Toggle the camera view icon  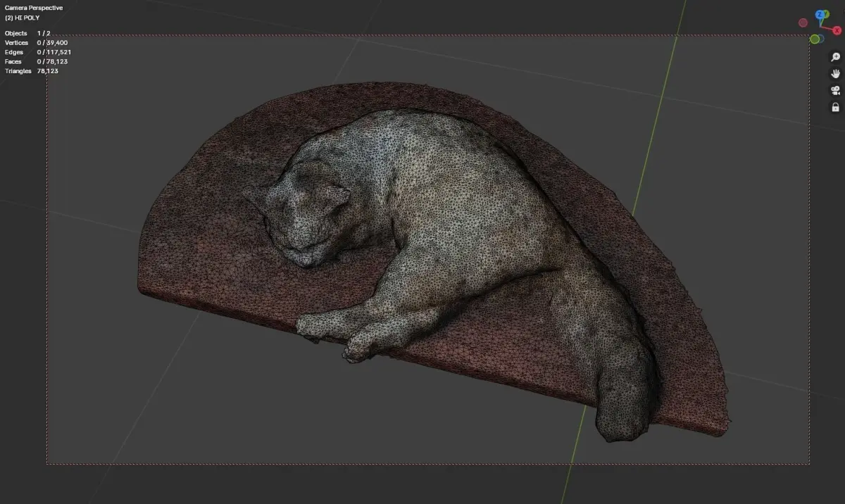(x=835, y=91)
